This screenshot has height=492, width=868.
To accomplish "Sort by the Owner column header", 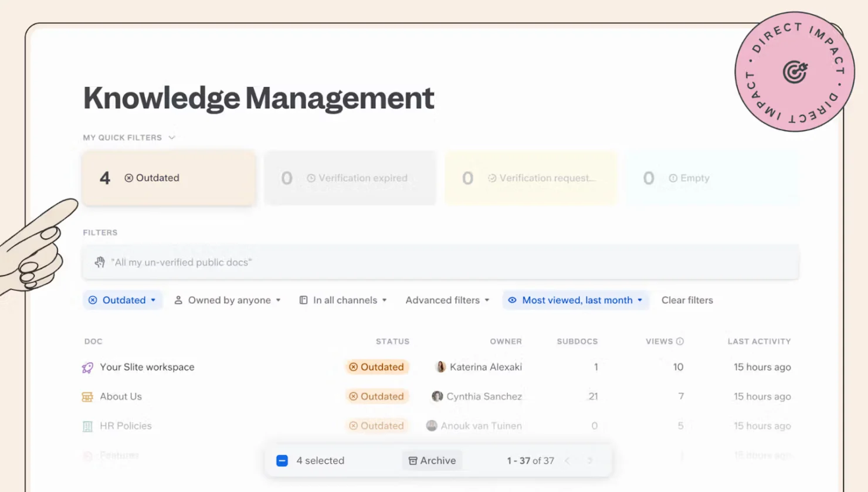I will click(506, 341).
